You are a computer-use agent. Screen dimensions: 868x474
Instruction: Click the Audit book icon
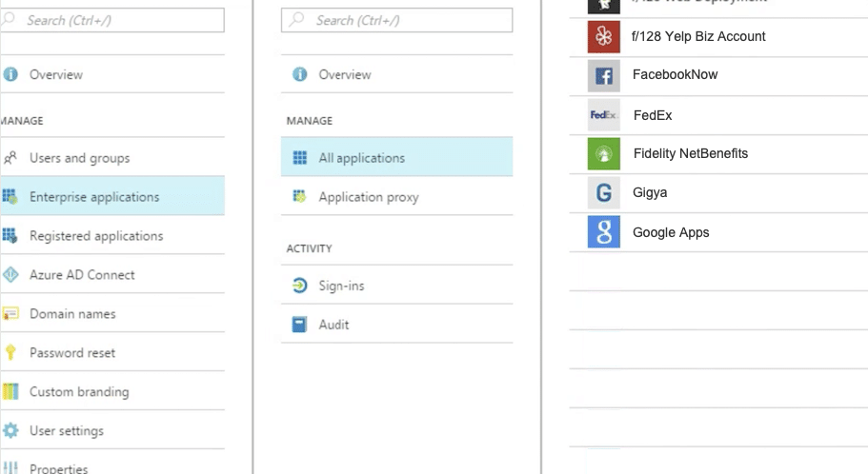tap(299, 325)
